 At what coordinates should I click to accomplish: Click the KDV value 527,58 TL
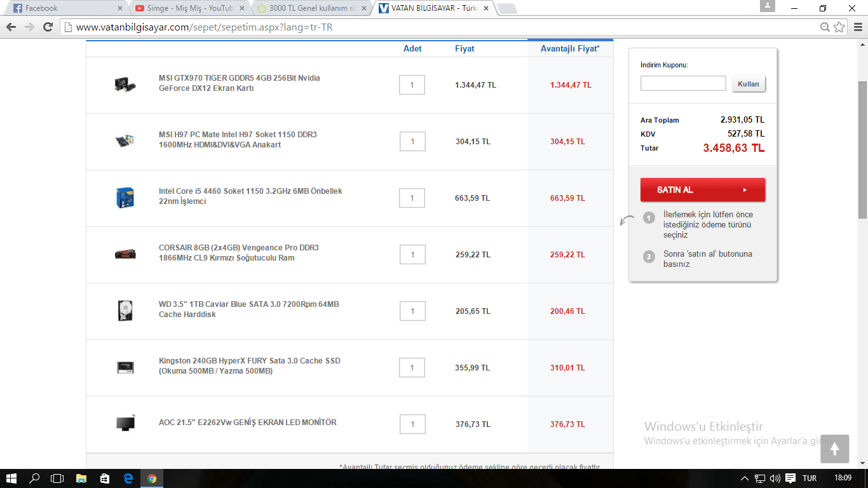[x=746, y=133]
